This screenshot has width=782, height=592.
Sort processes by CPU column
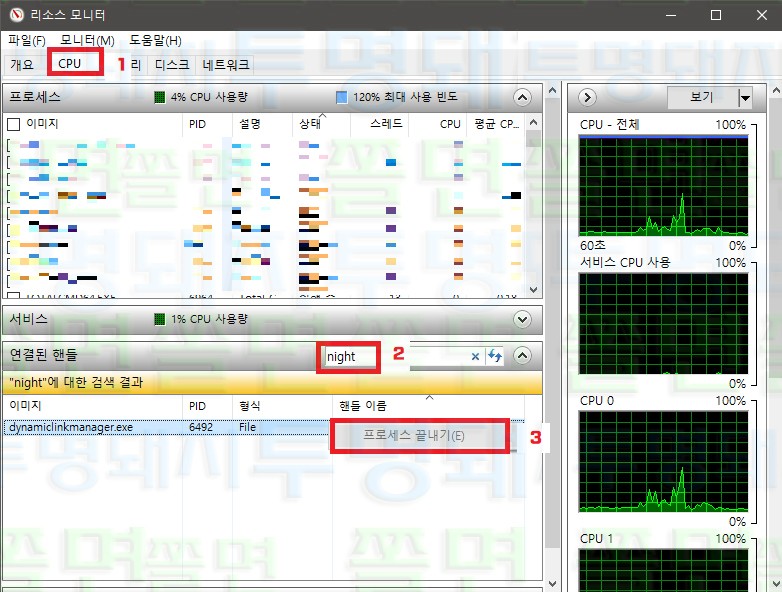pyautogui.click(x=437, y=124)
